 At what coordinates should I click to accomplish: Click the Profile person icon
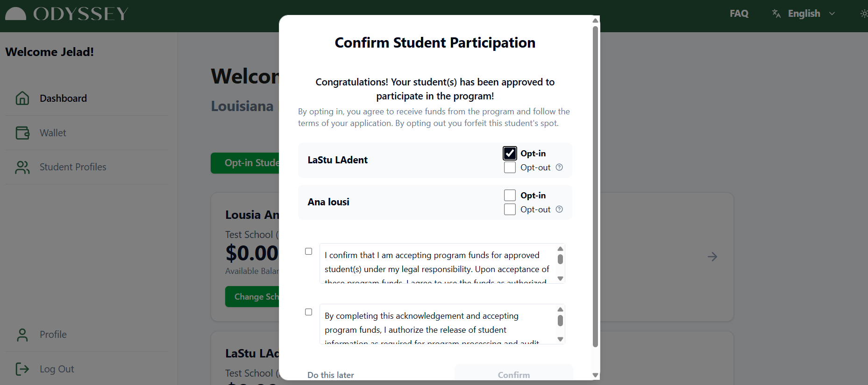(x=22, y=335)
